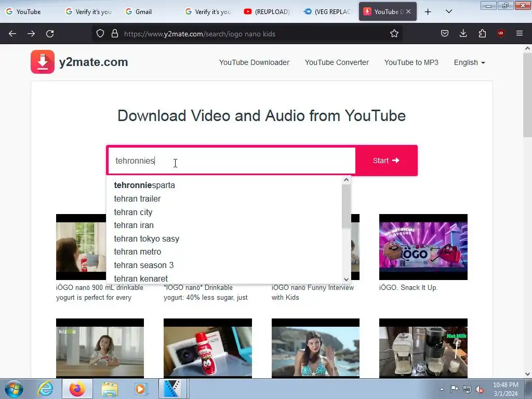Go back using the browser back arrow
This screenshot has width=532, height=399.
click(x=12, y=34)
